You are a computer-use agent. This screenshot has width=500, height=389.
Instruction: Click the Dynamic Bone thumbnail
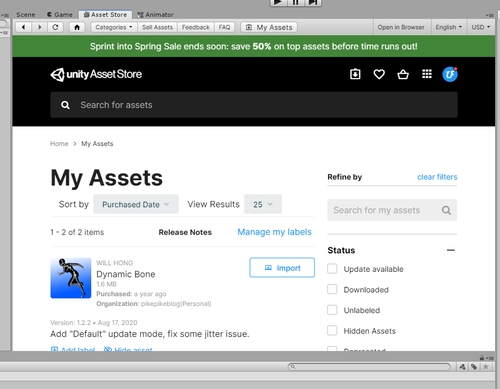(x=71, y=278)
